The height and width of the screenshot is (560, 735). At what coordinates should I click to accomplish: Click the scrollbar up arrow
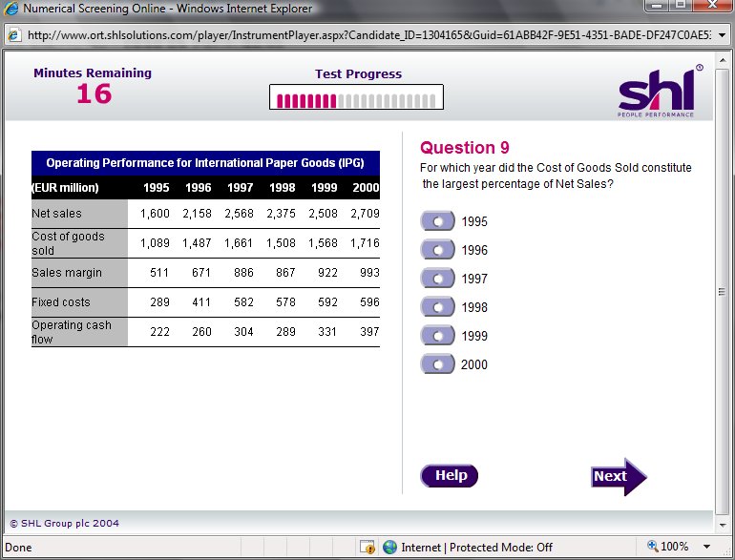coord(723,59)
